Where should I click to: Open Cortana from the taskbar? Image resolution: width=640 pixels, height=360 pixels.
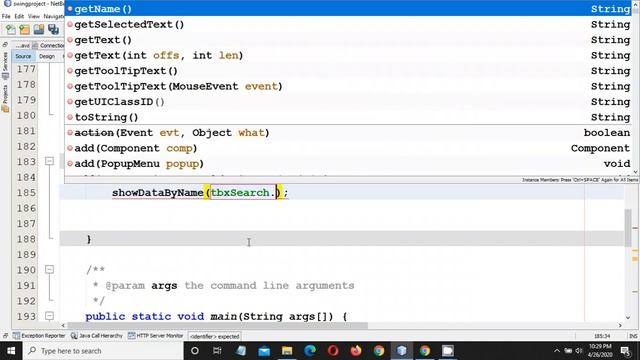[x=195, y=351]
